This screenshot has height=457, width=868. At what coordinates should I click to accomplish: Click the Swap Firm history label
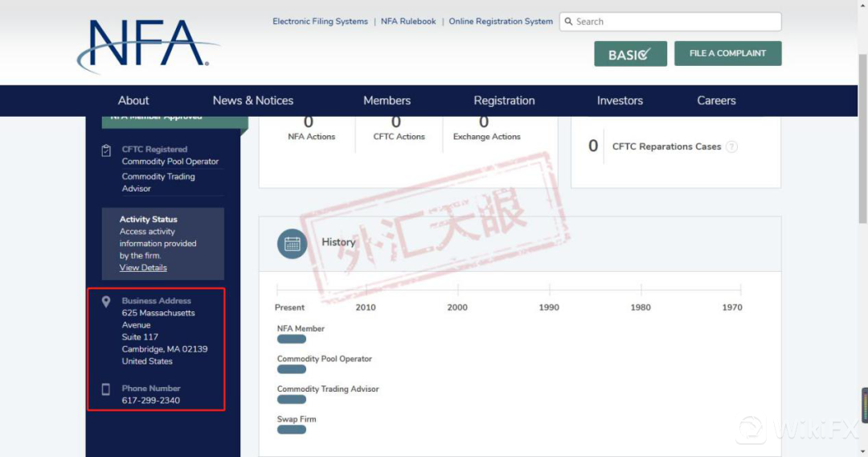(x=297, y=419)
